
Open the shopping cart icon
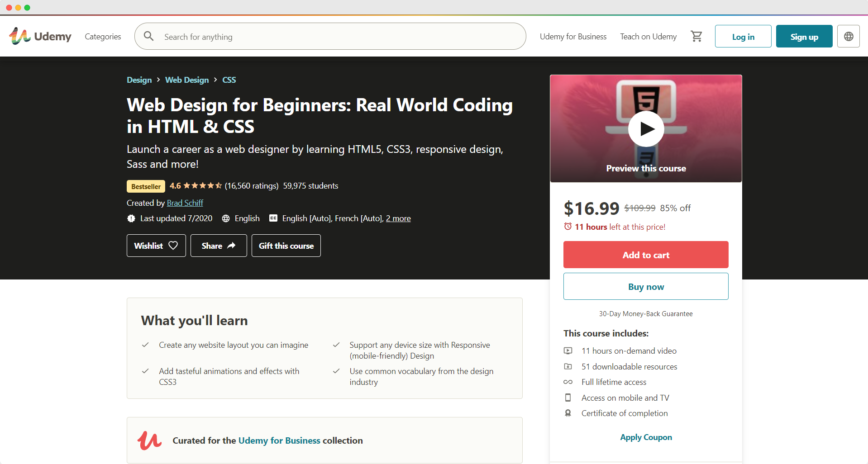[696, 36]
